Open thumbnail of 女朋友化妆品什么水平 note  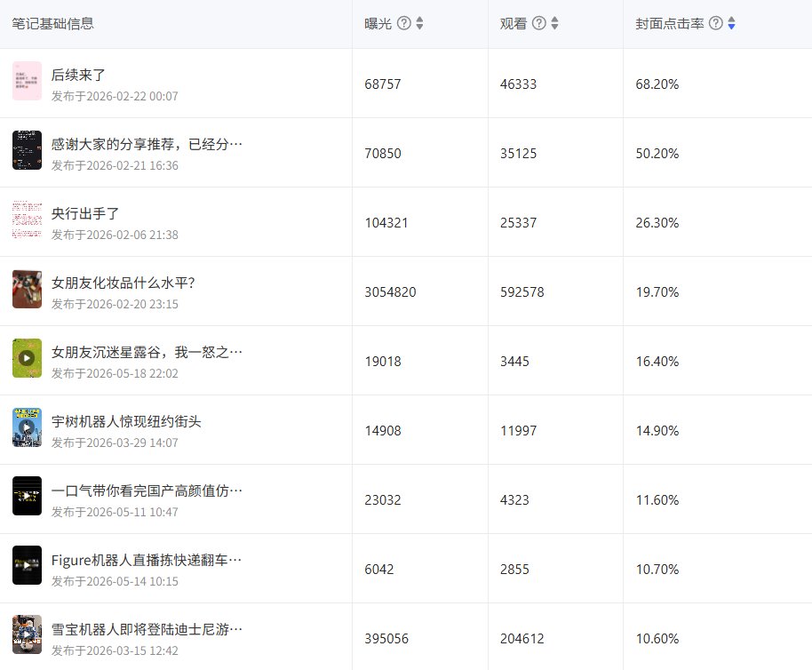click(x=27, y=289)
